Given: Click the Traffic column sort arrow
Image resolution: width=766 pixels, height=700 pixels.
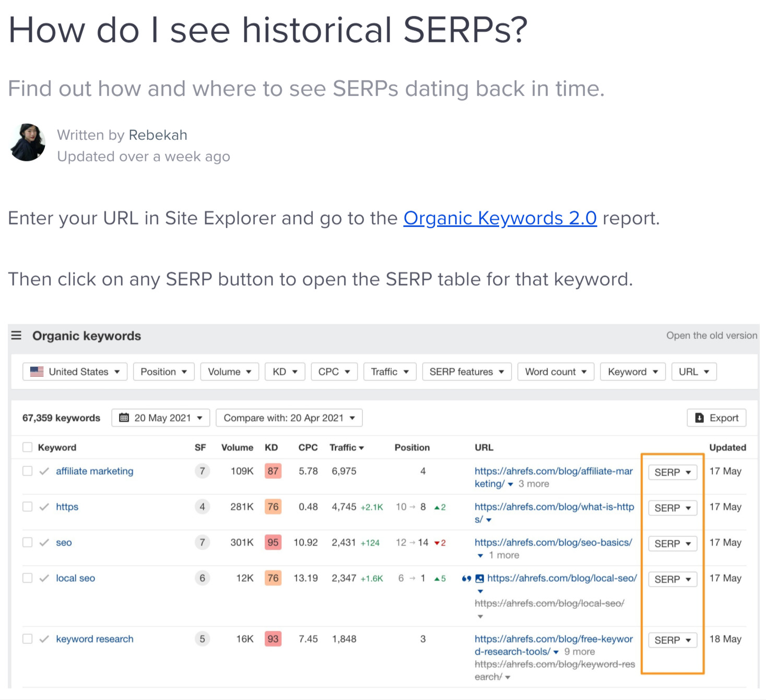Looking at the screenshot, I should pos(362,447).
